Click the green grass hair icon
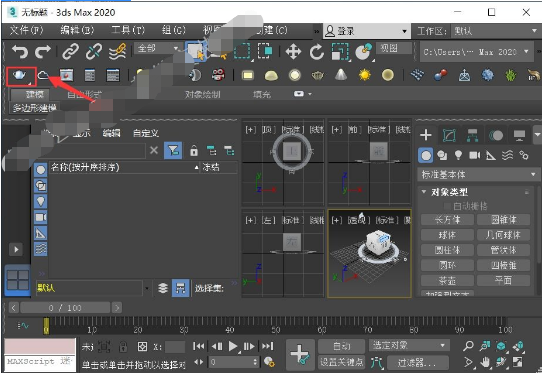This screenshot has height=375, width=545. pos(511,75)
